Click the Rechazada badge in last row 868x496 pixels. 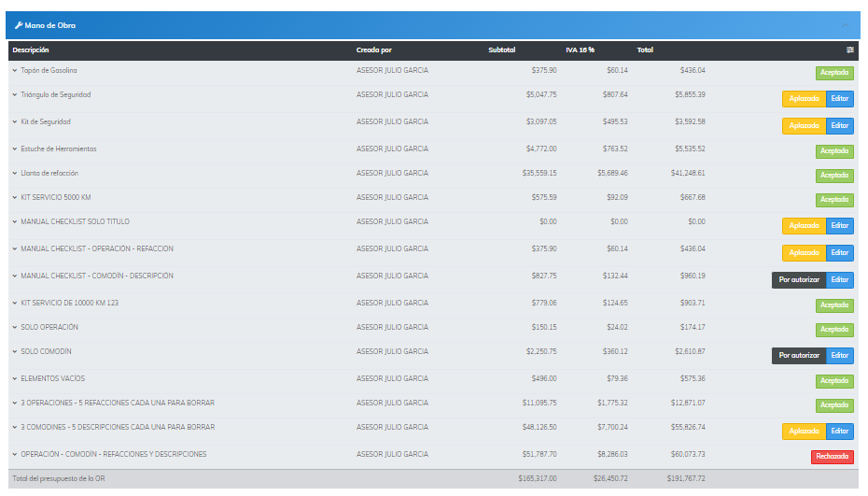[x=832, y=457]
